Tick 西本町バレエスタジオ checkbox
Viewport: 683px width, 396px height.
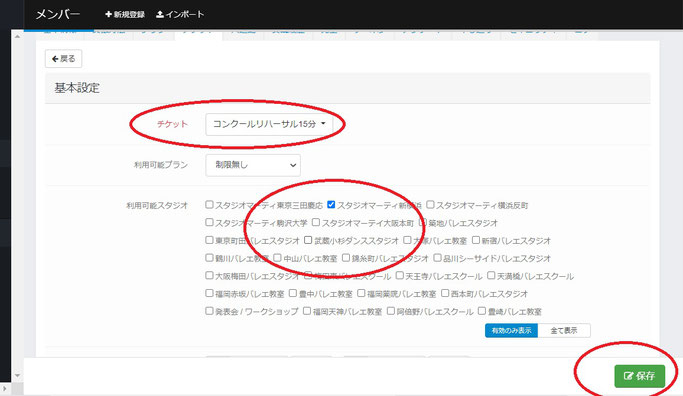coord(445,293)
